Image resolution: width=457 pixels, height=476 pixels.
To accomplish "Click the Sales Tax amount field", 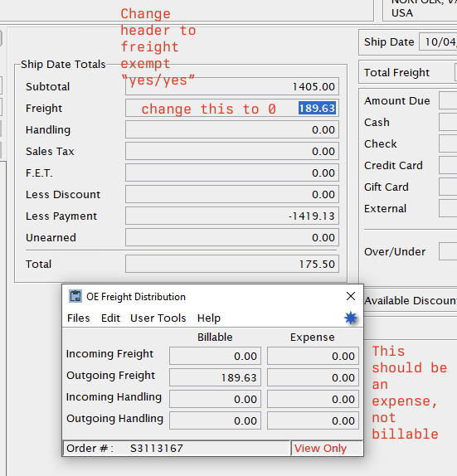I will pos(232,151).
